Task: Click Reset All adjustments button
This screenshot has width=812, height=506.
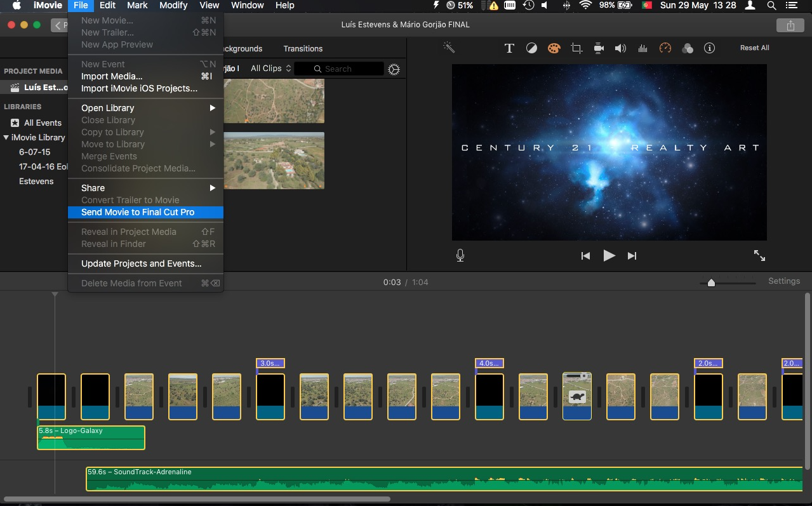Action: tap(754, 48)
